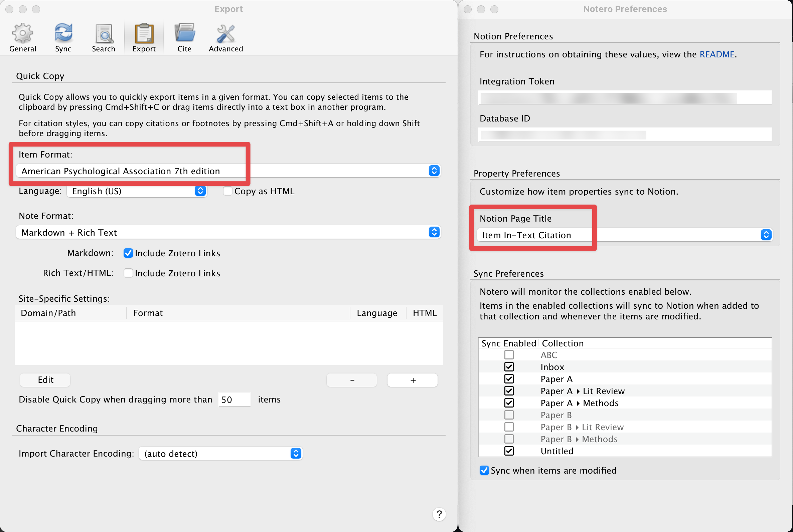Enable sync for Paper B collection

pyautogui.click(x=509, y=415)
